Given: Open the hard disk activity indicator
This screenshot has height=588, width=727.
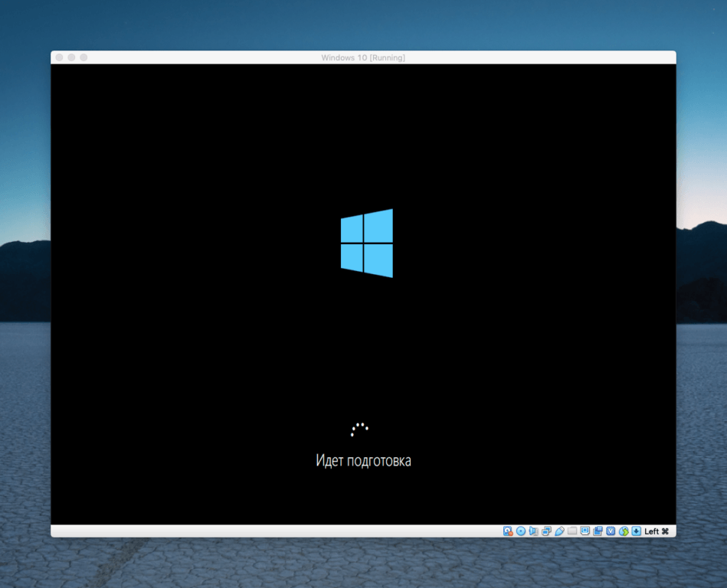Looking at the screenshot, I should pyautogui.click(x=508, y=531).
